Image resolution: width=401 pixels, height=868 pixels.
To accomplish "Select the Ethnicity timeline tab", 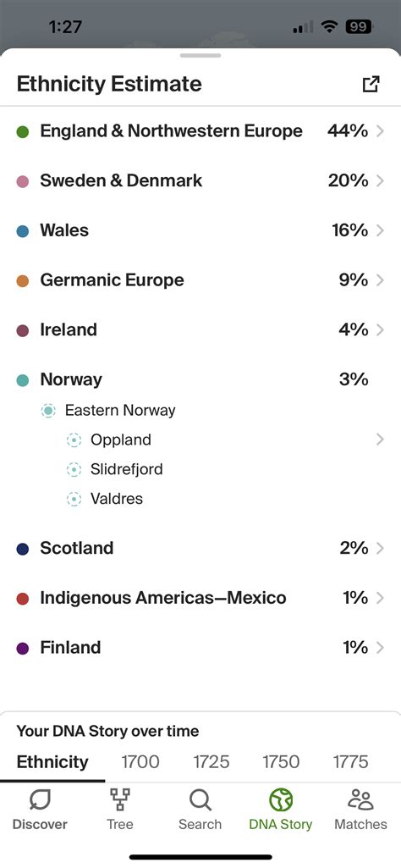I will (x=52, y=761).
